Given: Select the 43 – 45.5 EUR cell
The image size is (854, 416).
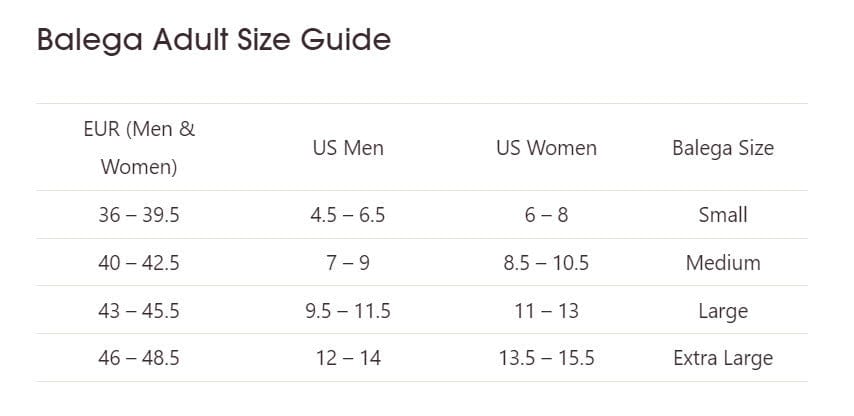Looking at the screenshot, I should pyautogui.click(x=139, y=311).
